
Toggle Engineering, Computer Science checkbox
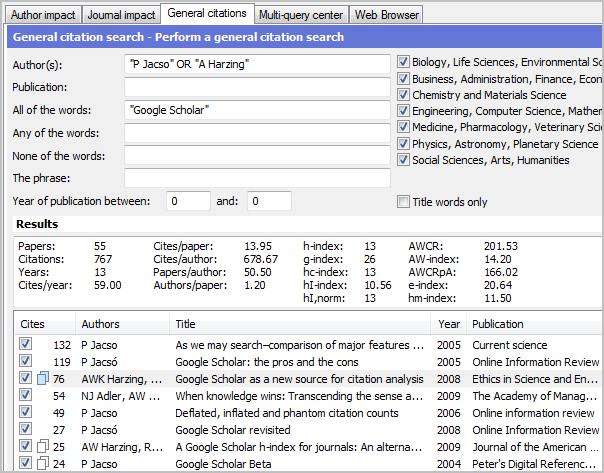[x=403, y=111]
